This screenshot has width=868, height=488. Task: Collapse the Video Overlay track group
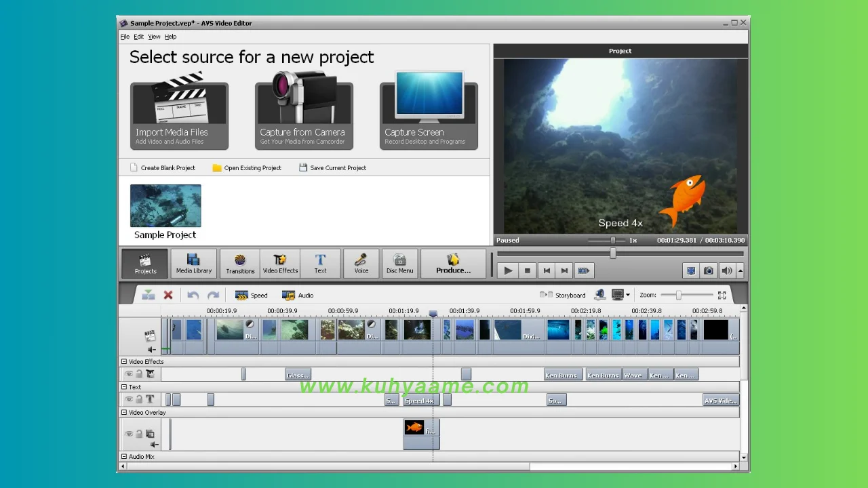tap(124, 412)
